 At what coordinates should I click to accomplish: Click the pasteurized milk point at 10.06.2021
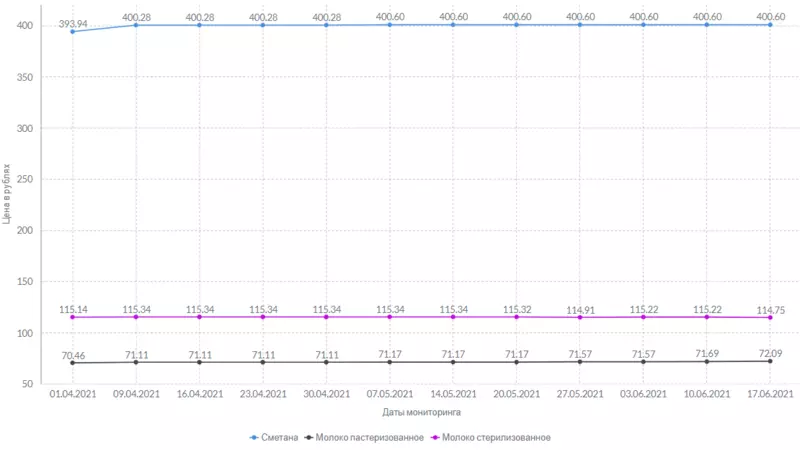click(707, 362)
